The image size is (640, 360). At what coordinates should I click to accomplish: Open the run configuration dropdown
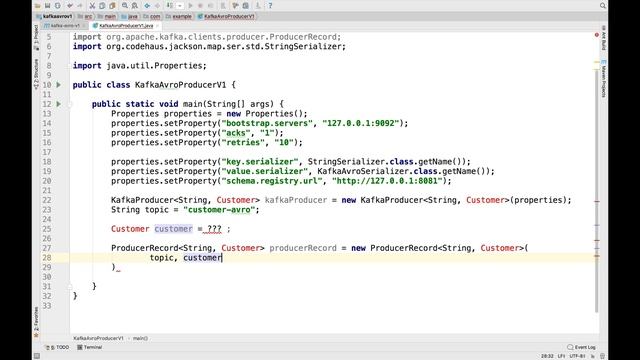pyautogui.click(x=180, y=6)
